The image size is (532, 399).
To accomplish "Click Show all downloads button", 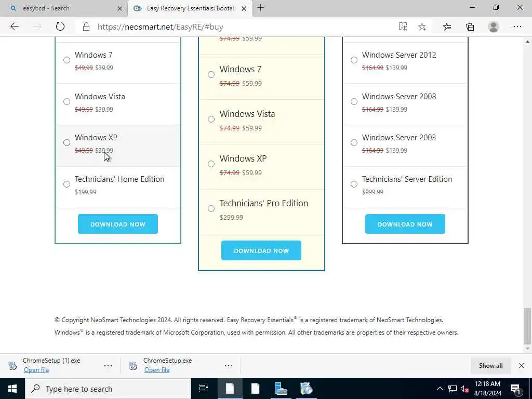I will click(490, 365).
